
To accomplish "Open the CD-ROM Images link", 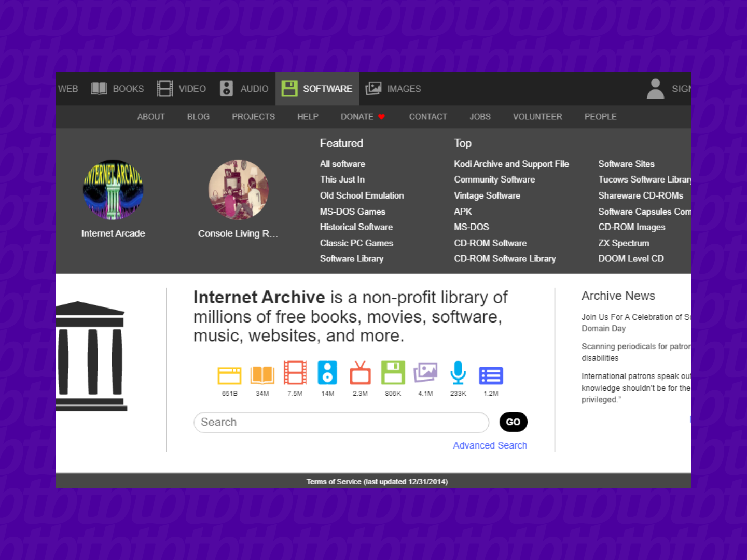I will tap(631, 227).
